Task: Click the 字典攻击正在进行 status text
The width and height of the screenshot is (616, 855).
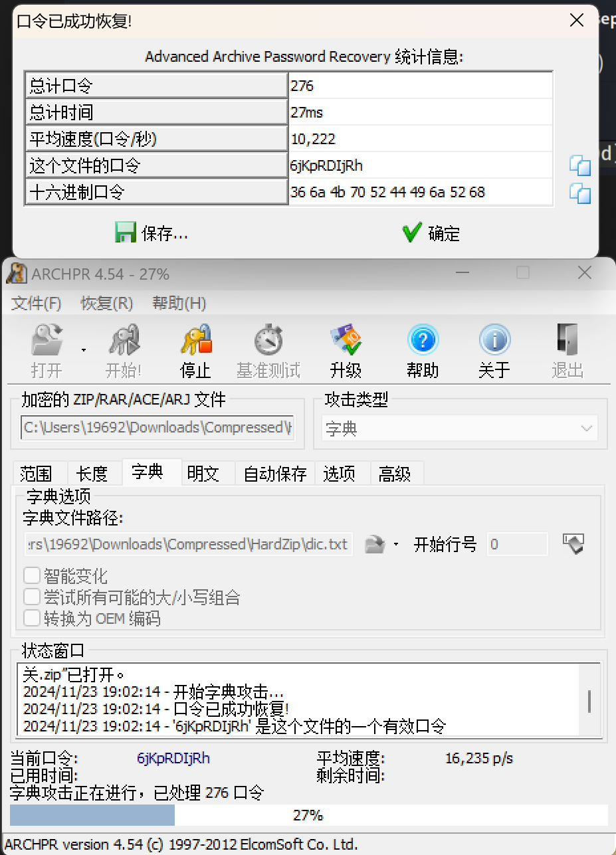Action: tap(137, 792)
